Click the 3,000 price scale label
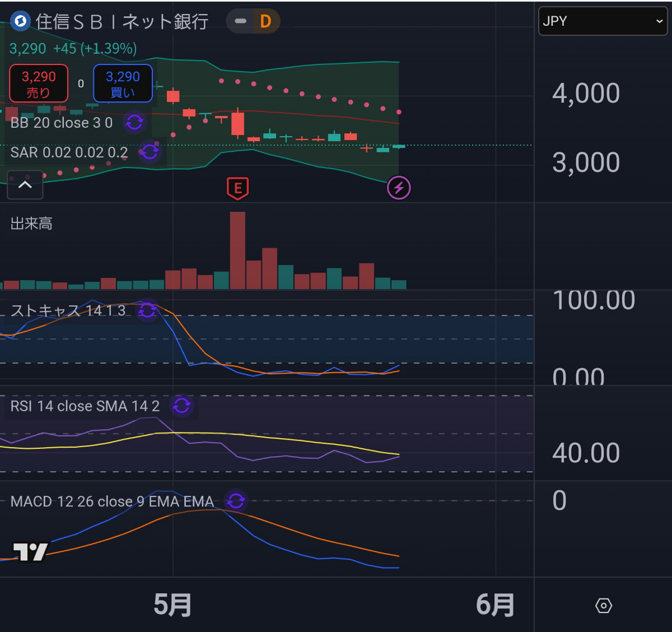The height and width of the screenshot is (632, 672). click(x=586, y=162)
